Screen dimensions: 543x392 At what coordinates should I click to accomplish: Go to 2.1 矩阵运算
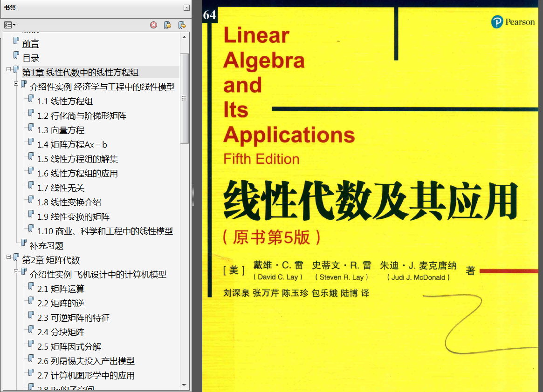(61, 289)
